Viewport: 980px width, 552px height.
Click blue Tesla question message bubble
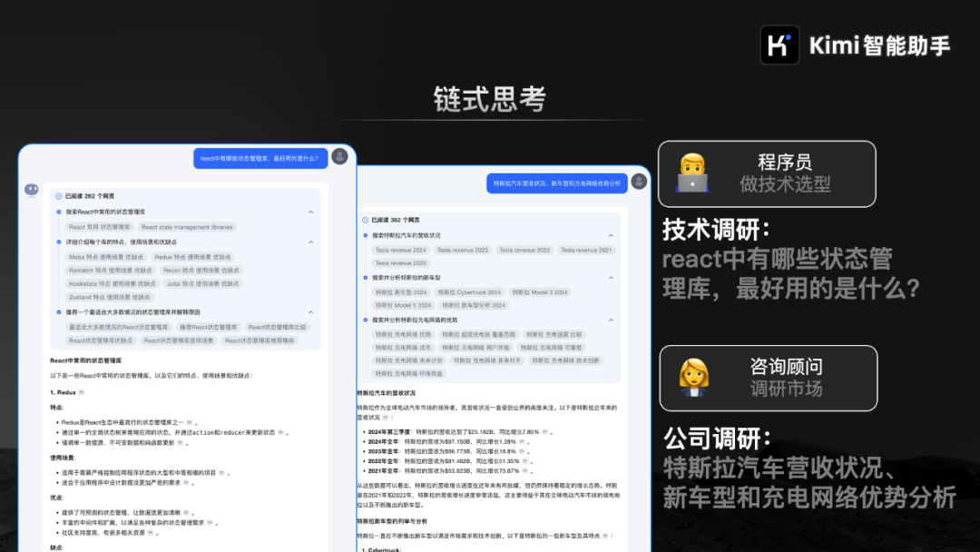(557, 183)
